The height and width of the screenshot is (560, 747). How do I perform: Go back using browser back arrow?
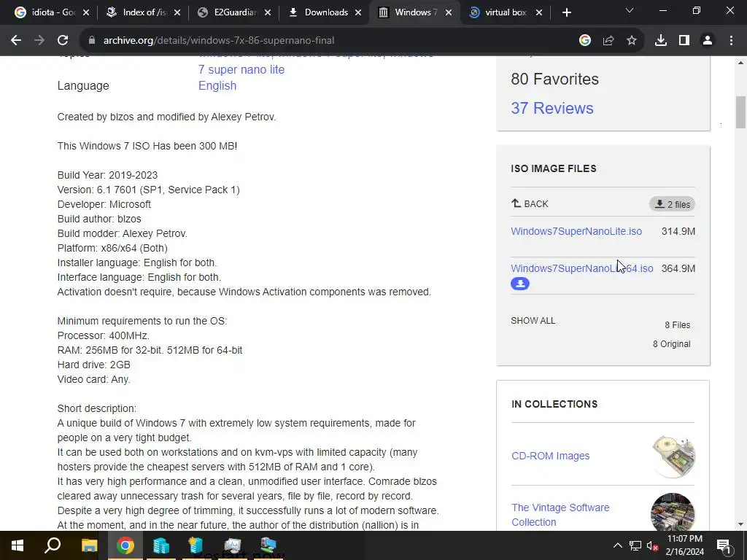click(16, 41)
